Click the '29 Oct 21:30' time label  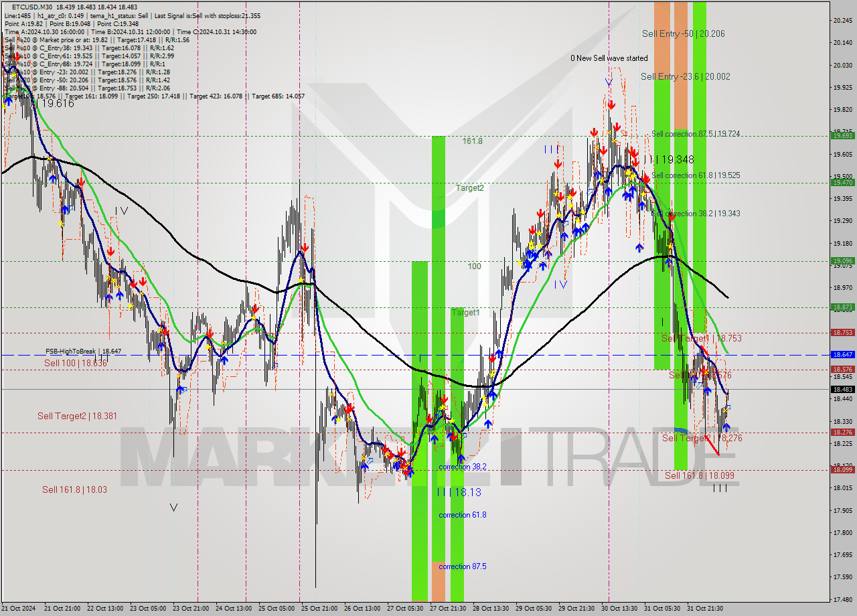tap(576, 609)
